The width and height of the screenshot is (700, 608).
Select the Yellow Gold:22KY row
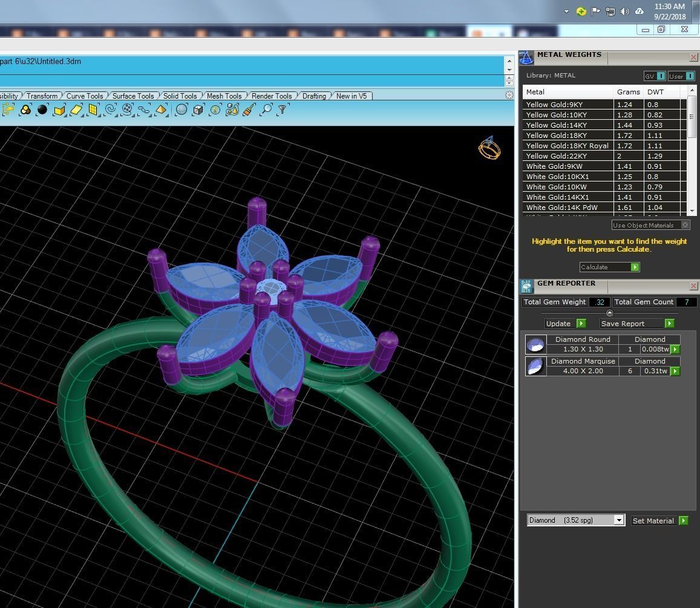coord(604,156)
